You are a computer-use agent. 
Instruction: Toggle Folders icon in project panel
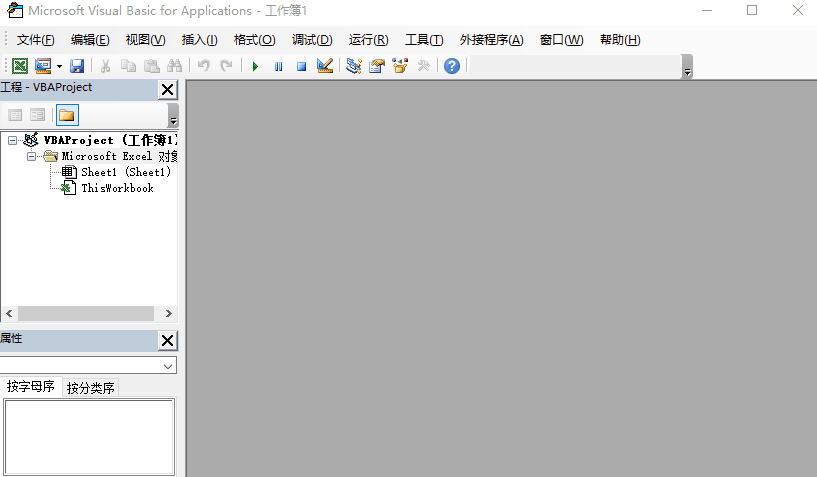pyautogui.click(x=67, y=115)
